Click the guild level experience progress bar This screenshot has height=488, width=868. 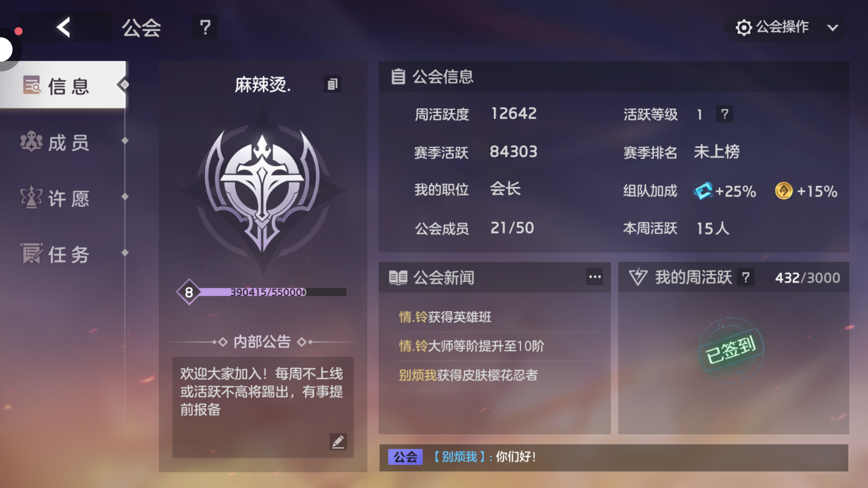pyautogui.click(x=271, y=292)
